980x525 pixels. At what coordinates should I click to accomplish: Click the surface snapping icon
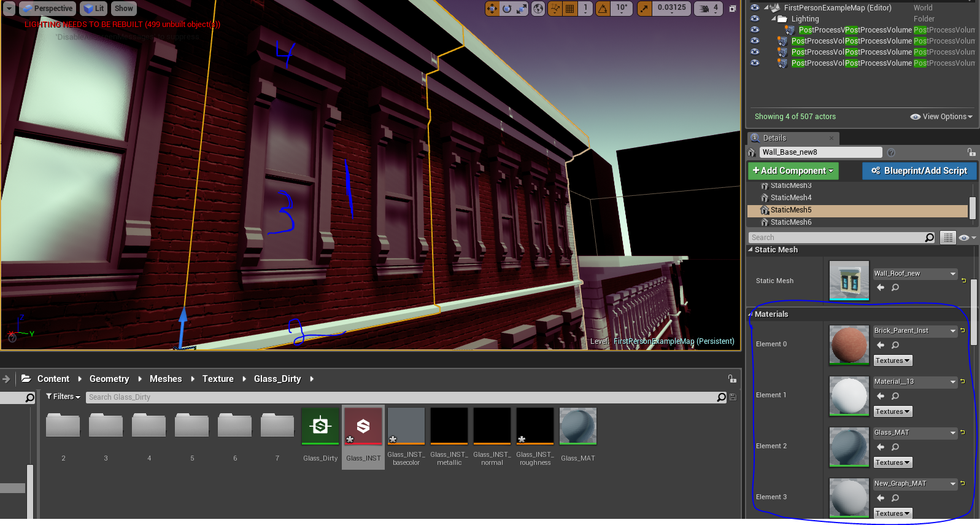pos(555,9)
